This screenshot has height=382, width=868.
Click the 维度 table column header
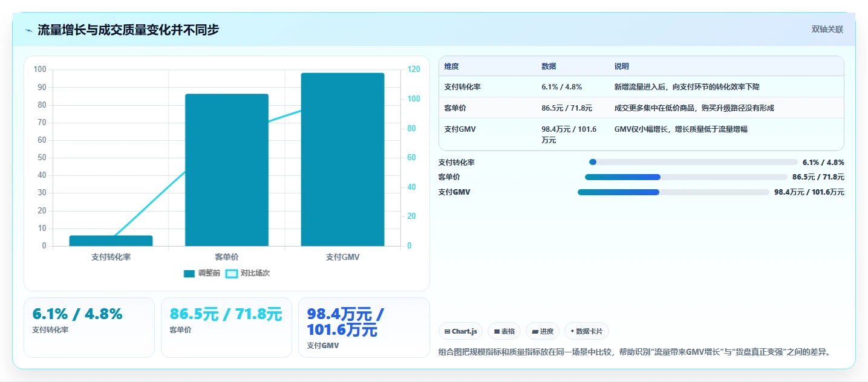click(x=452, y=66)
